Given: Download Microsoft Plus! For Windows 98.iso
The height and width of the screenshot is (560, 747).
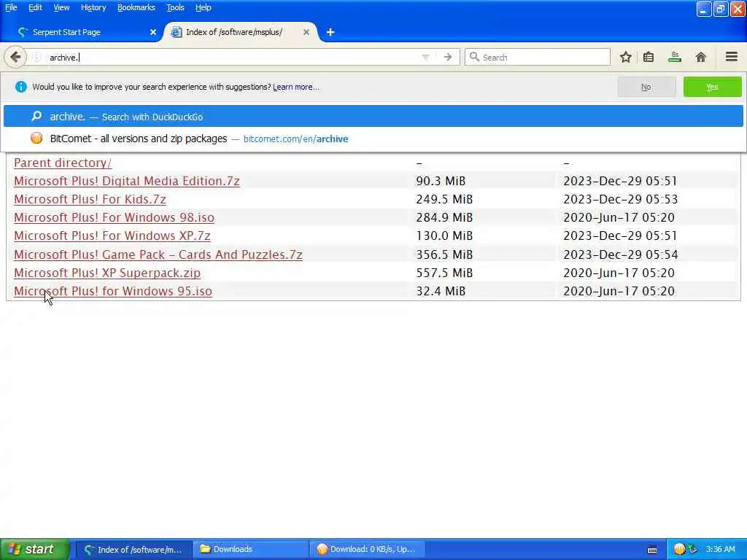Looking at the screenshot, I should tap(114, 217).
